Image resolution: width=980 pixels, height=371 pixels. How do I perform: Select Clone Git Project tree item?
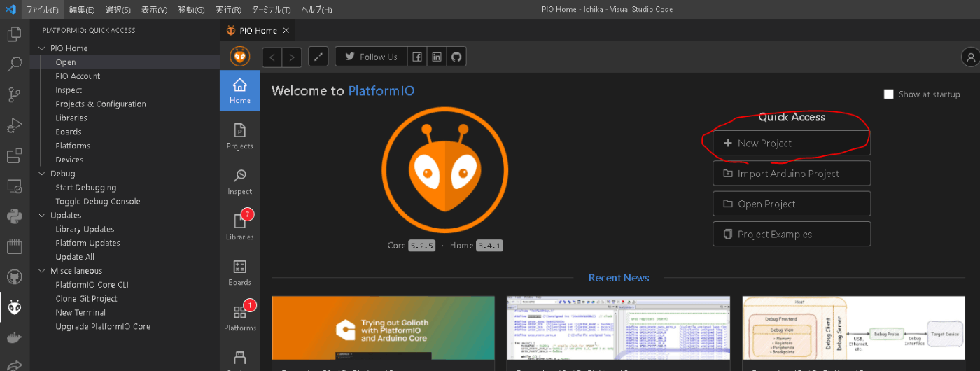click(125, 299)
